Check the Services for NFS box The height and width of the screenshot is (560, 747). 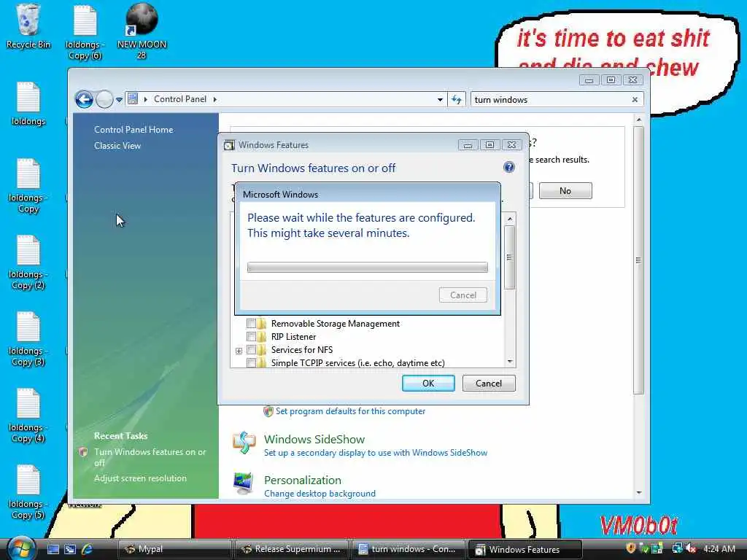pos(251,350)
